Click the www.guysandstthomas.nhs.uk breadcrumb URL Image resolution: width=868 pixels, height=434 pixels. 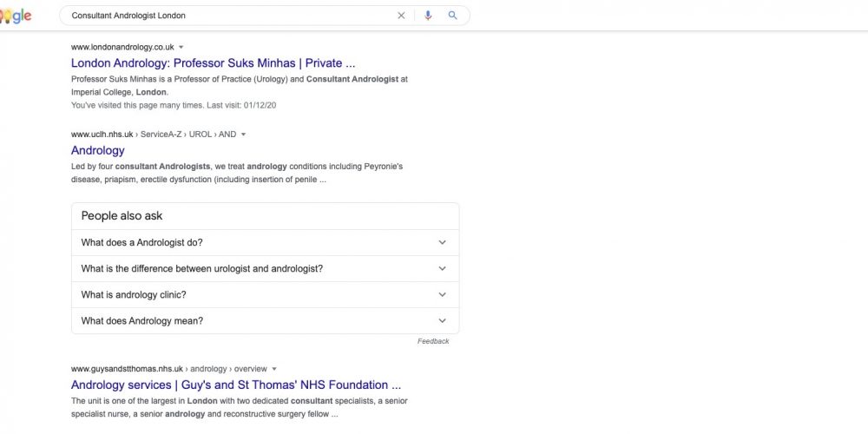[169, 369]
